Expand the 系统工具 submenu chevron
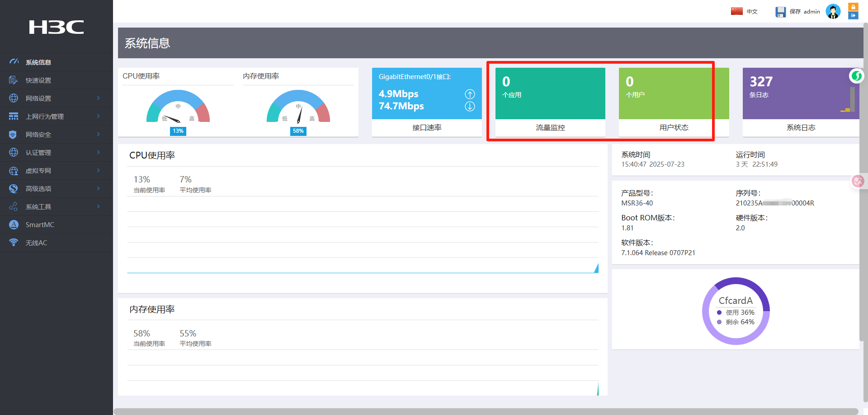The width and height of the screenshot is (868, 415). click(98, 206)
